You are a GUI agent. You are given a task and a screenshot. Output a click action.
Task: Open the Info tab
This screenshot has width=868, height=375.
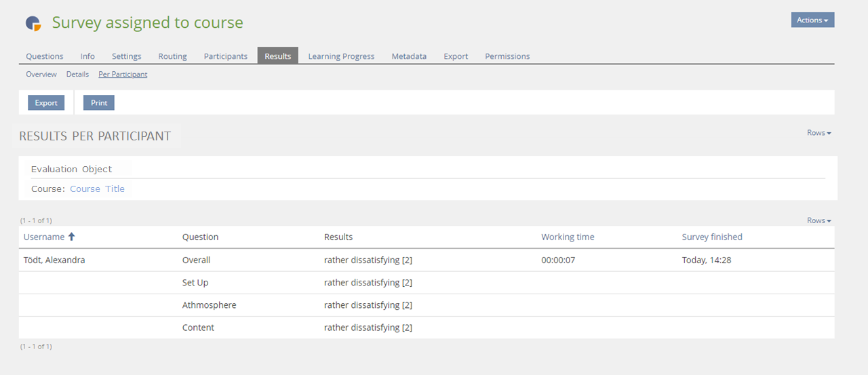point(87,56)
